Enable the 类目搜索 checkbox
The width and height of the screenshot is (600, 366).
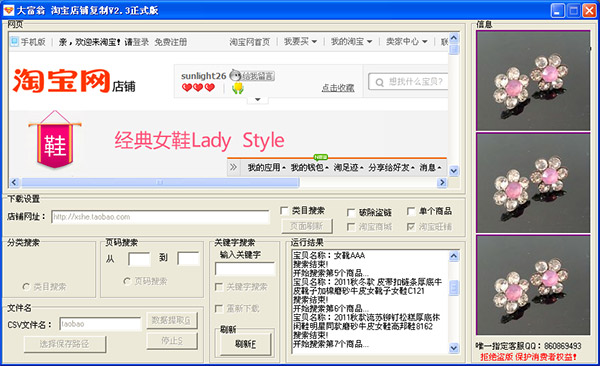(284, 211)
